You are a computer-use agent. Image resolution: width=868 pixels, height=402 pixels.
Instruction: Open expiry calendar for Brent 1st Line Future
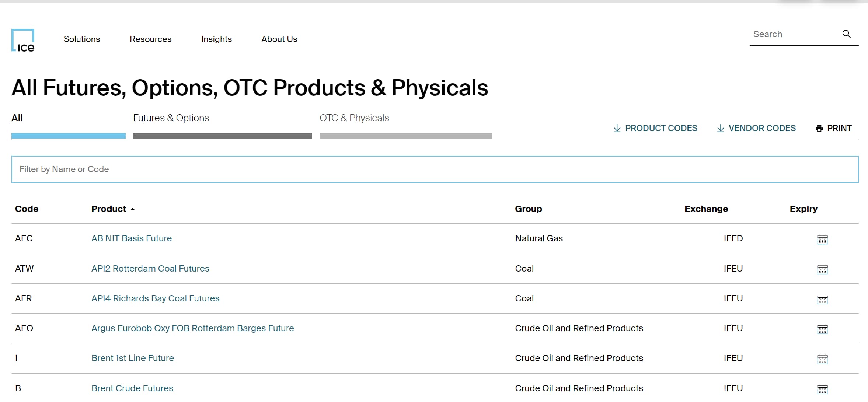tap(822, 359)
